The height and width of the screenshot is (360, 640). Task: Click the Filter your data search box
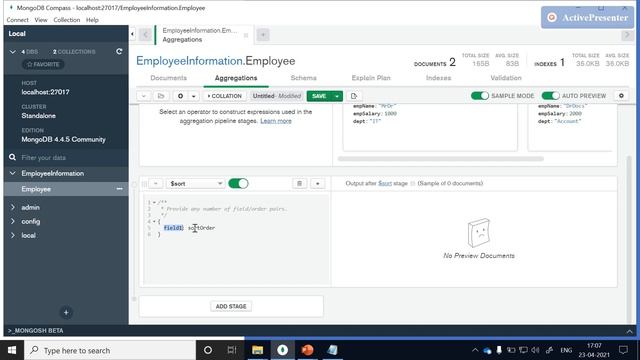click(x=66, y=158)
